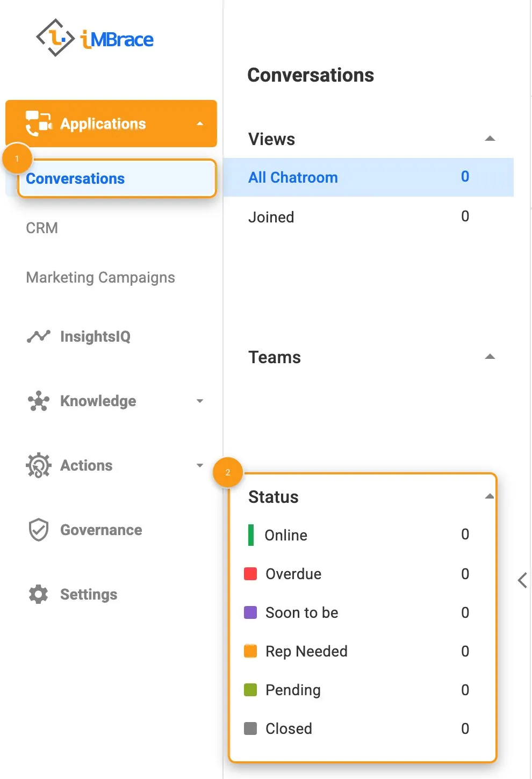Click the green Online color bar
Screen dimensions: 532x779
(x=250, y=535)
